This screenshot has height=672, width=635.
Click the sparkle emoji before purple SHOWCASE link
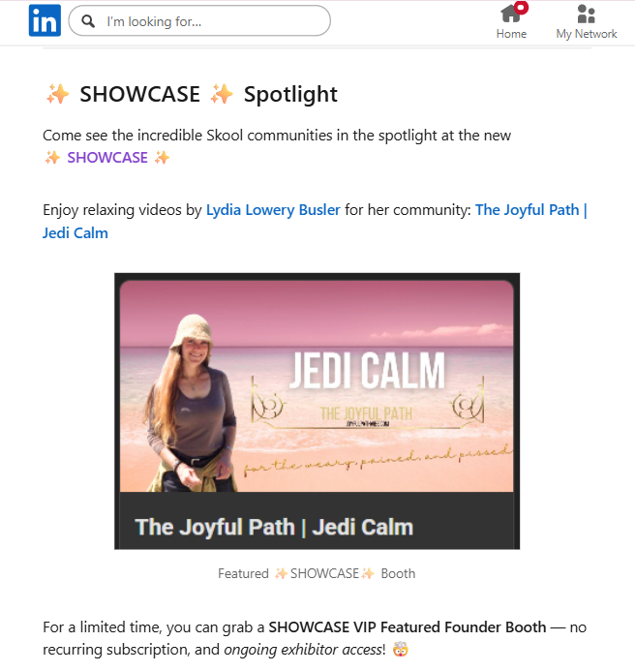pos(52,158)
